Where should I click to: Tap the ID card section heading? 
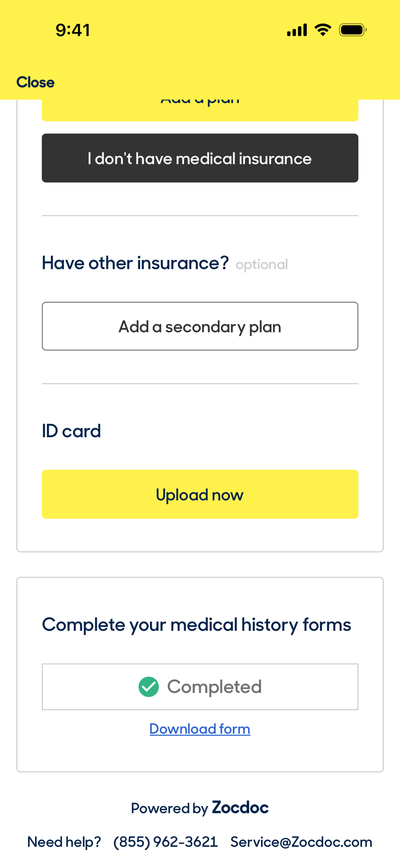[71, 431]
